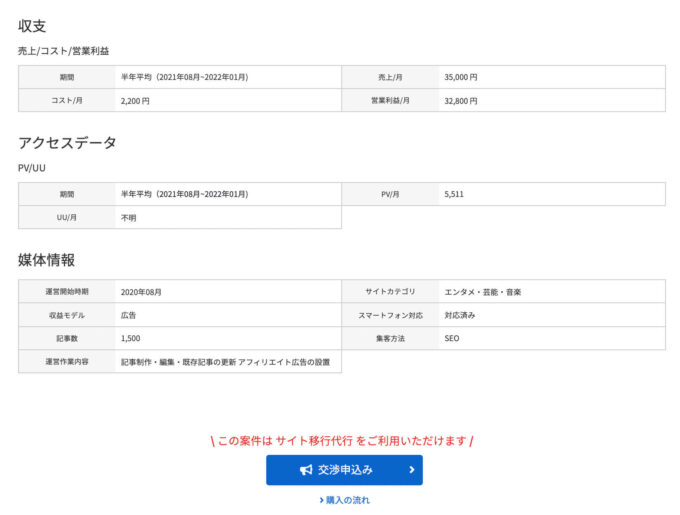
Task: Select the 2020年08月 start date value
Action: tap(141, 292)
